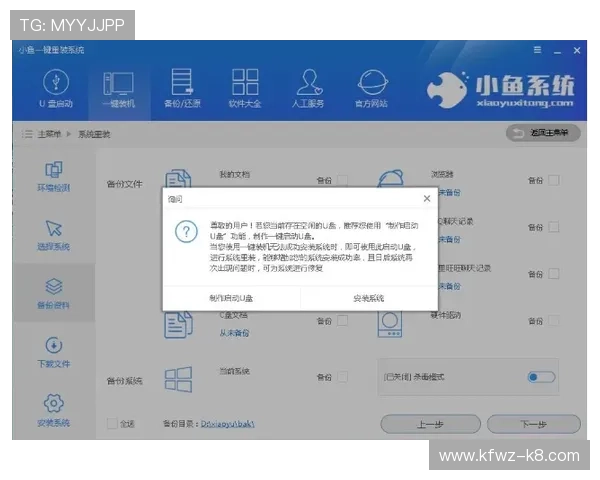The image size is (600, 480).
Task: Click the question mark icon in dialog
Action: point(186,232)
